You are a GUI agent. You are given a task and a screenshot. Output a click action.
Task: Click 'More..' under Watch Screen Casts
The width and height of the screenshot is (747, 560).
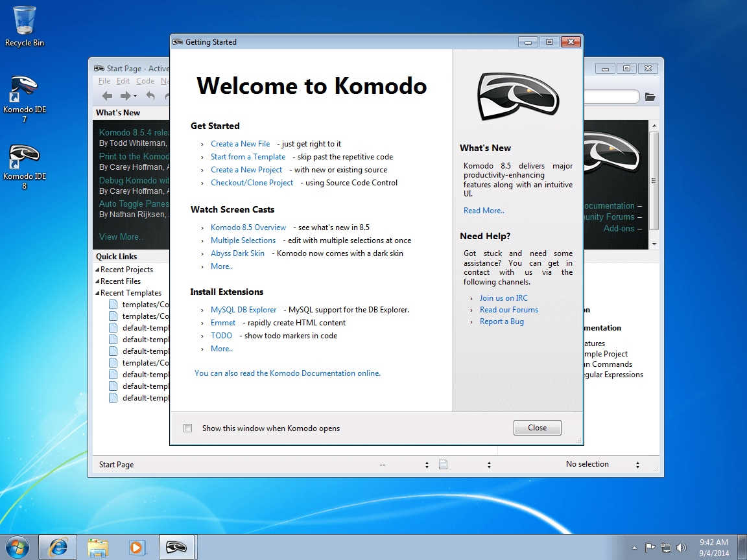click(x=222, y=266)
